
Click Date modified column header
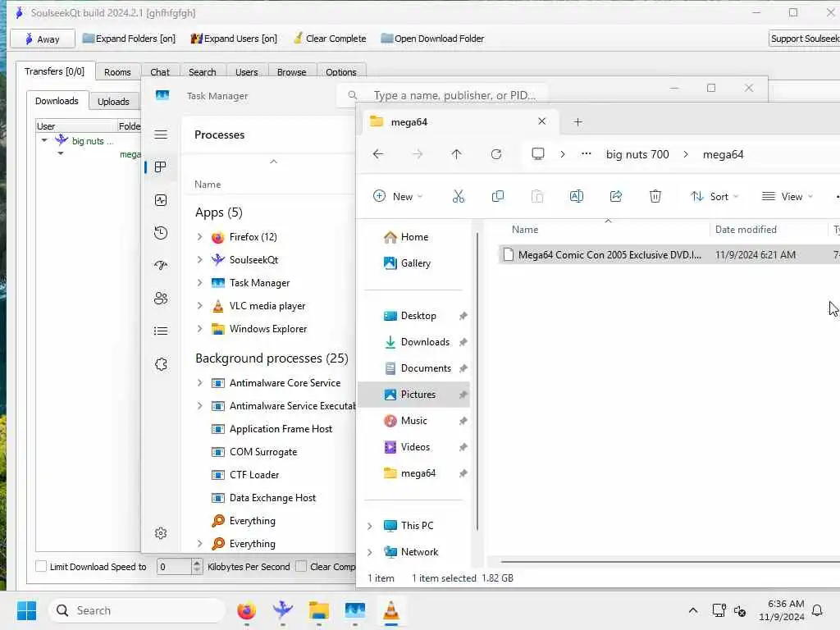pos(746,230)
